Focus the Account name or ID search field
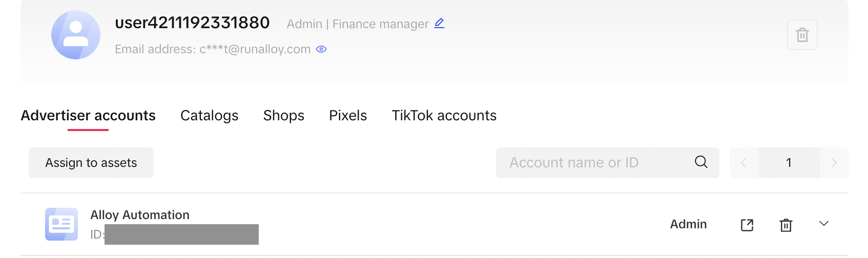This screenshot has height=258, width=868. [594, 163]
